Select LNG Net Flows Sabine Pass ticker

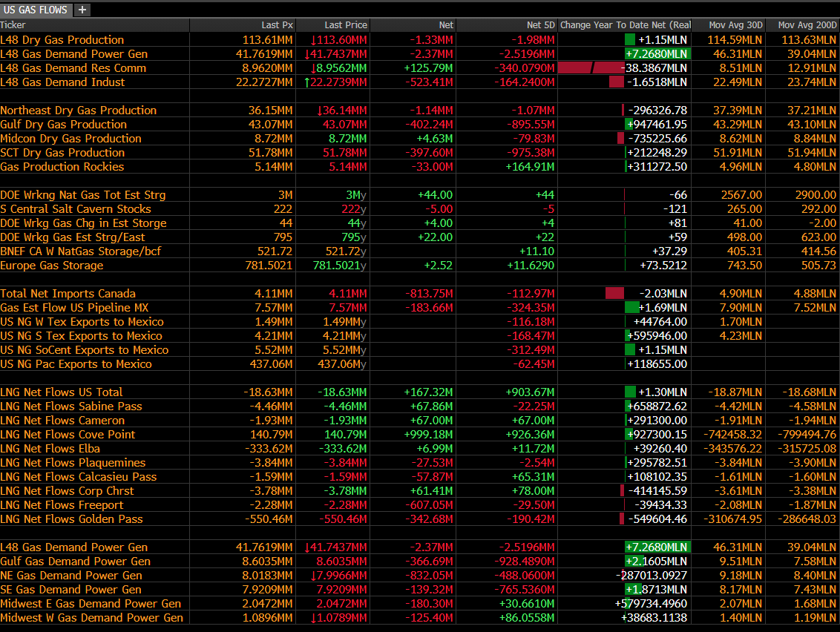click(x=71, y=406)
